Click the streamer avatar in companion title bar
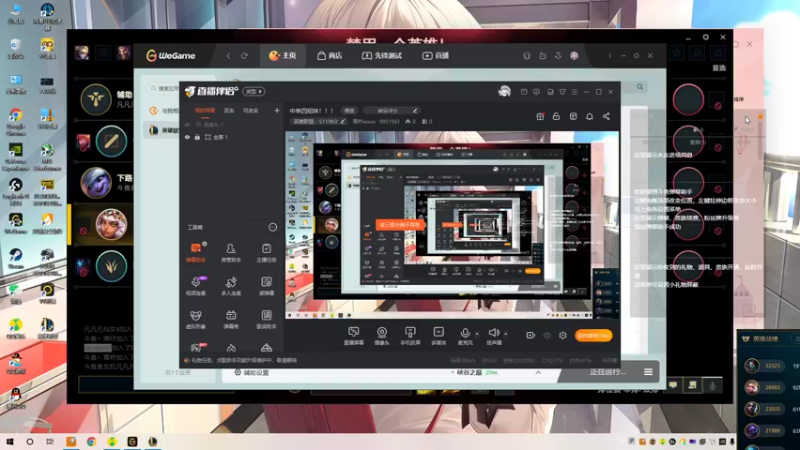The width and height of the screenshot is (800, 450). point(505,91)
